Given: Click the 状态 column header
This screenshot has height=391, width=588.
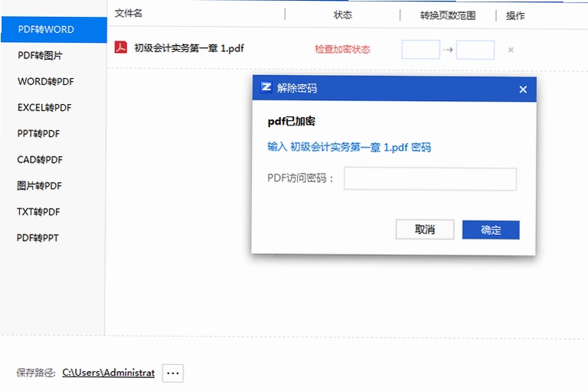Looking at the screenshot, I should pos(343,15).
